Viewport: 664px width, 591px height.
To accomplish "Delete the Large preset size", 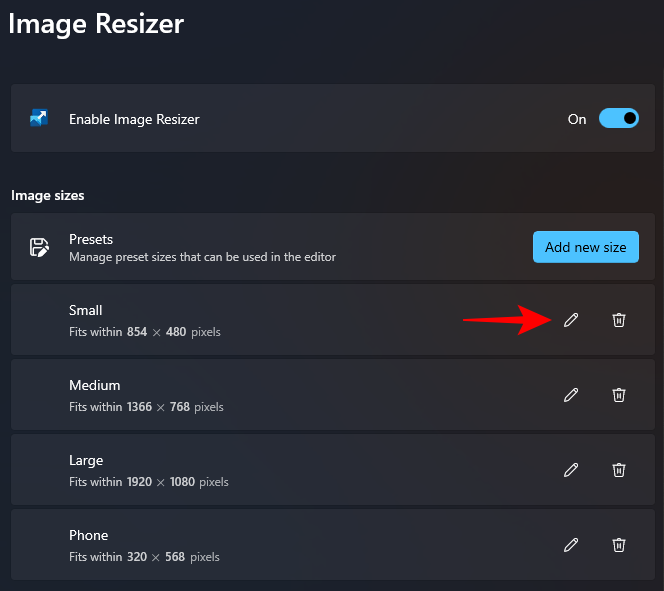I will (x=619, y=470).
